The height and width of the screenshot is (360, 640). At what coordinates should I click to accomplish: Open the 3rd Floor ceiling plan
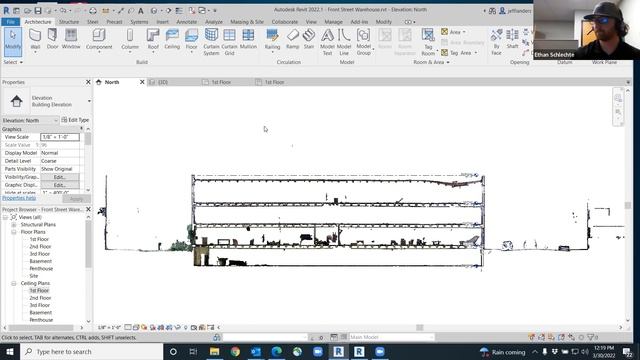tap(40, 305)
